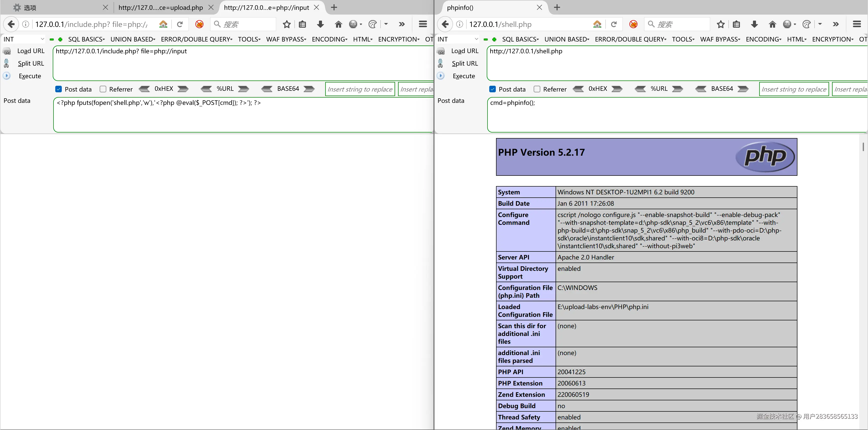Click post data field containing cmd=phpinfo();
Screen dimensions: 868x430
(674, 115)
